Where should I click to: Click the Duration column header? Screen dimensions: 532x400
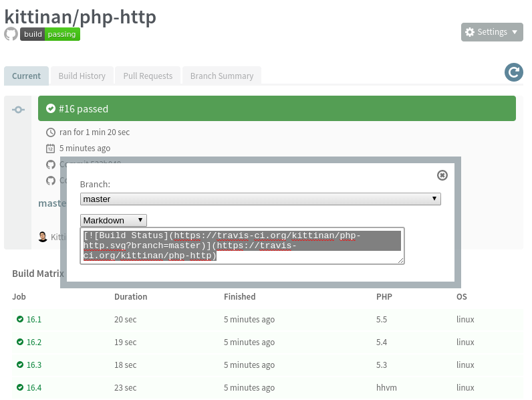point(130,297)
